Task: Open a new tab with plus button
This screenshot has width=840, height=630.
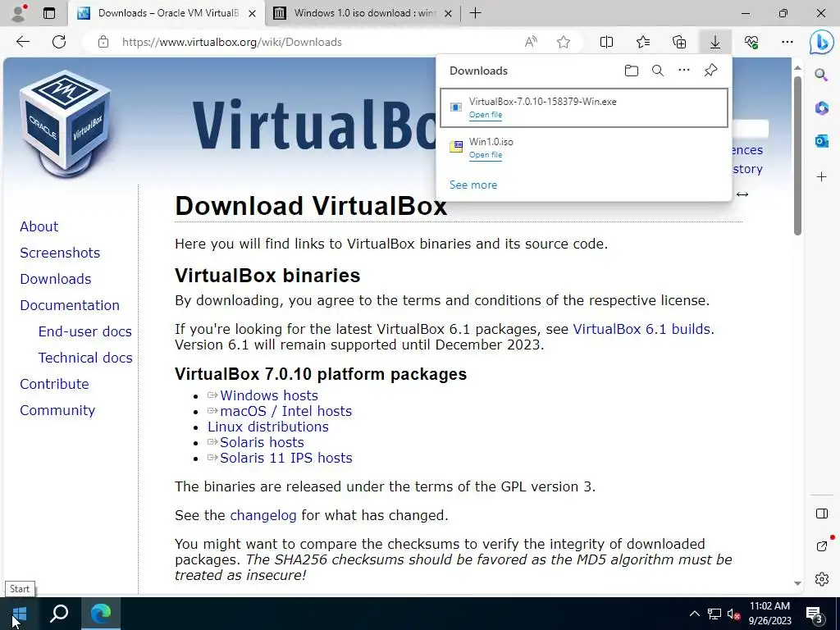Action: tap(475, 13)
